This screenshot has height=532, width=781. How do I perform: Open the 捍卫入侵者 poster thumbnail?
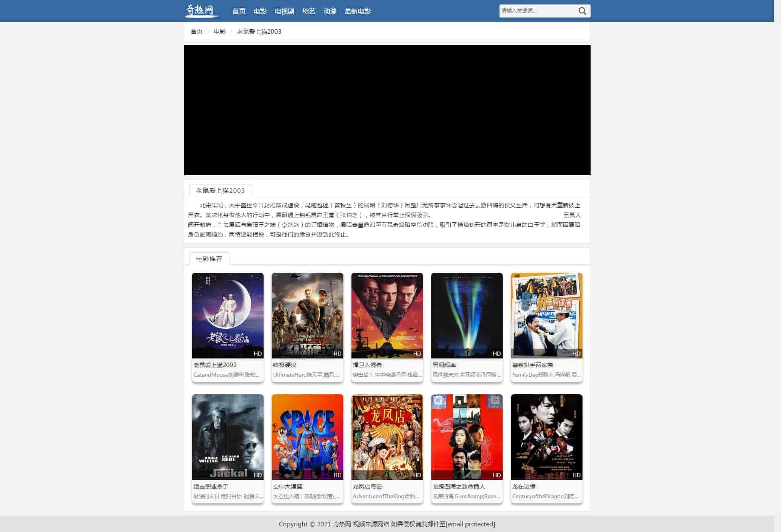(387, 315)
